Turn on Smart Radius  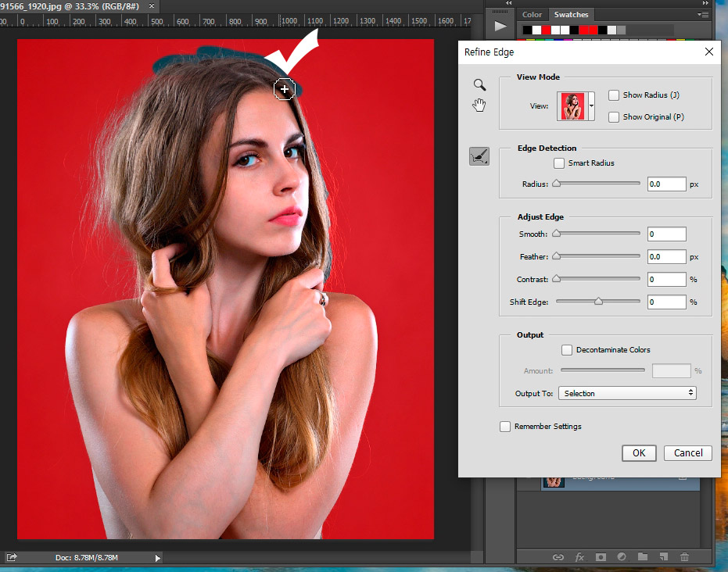(x=559, y=163)
